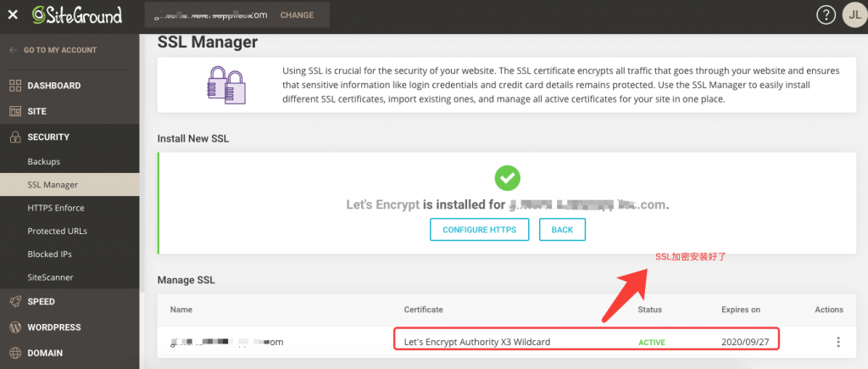Click the Status column header
Viewport: 868px width, 369px height.
click(649, 310)
